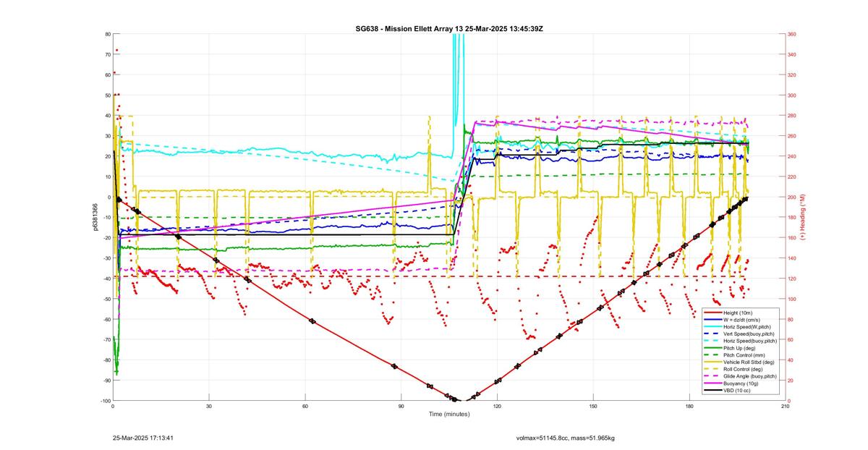This screenshot has width=868, height=450.
Task: Click the 'volmax=51145.8cc, mass=51.965kg' footer text
Action: pyautogui.click(x=565, y=438)
